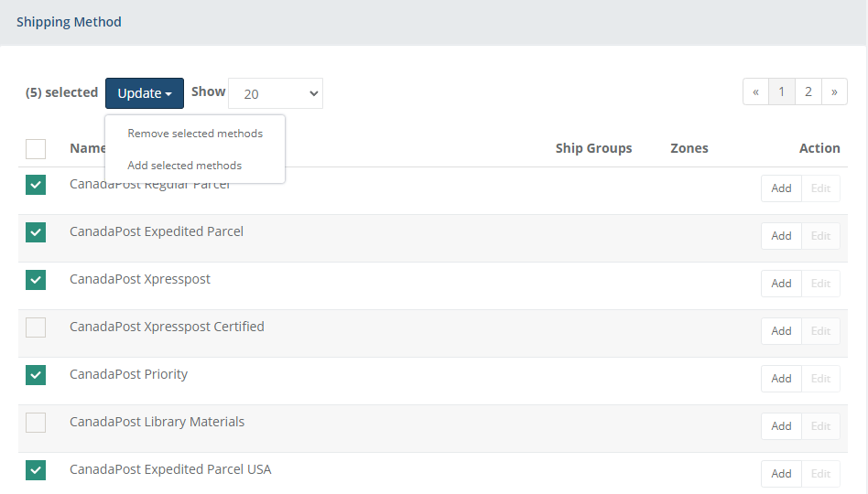Select page 1 in pagination
Screen dimensions: 868x494
point(782,91)
